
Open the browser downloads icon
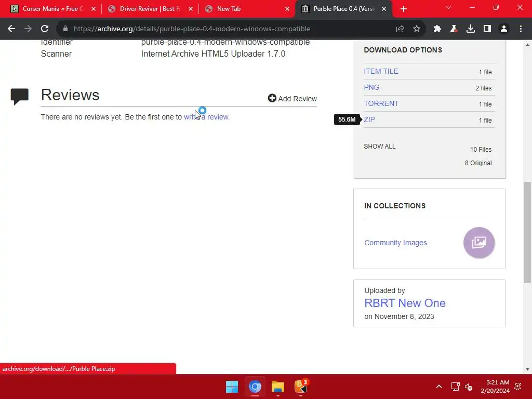coord(471,29)
